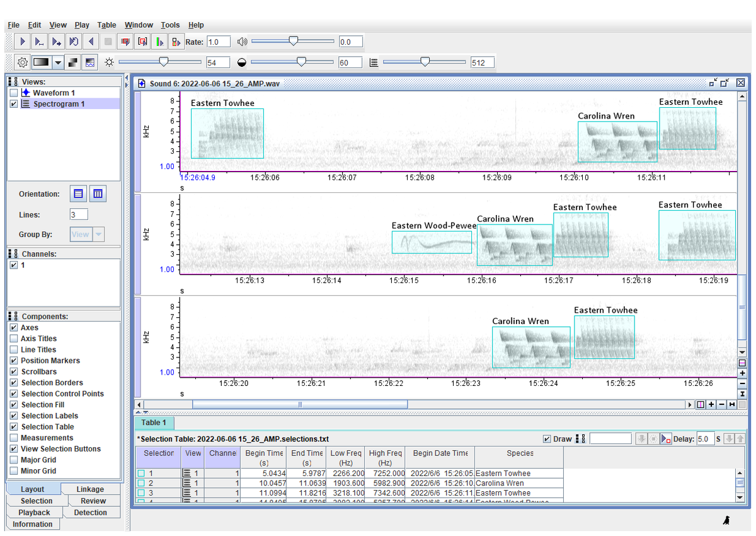
Task: Click the play-selection icon beside Delay
Action: (666, 439)
